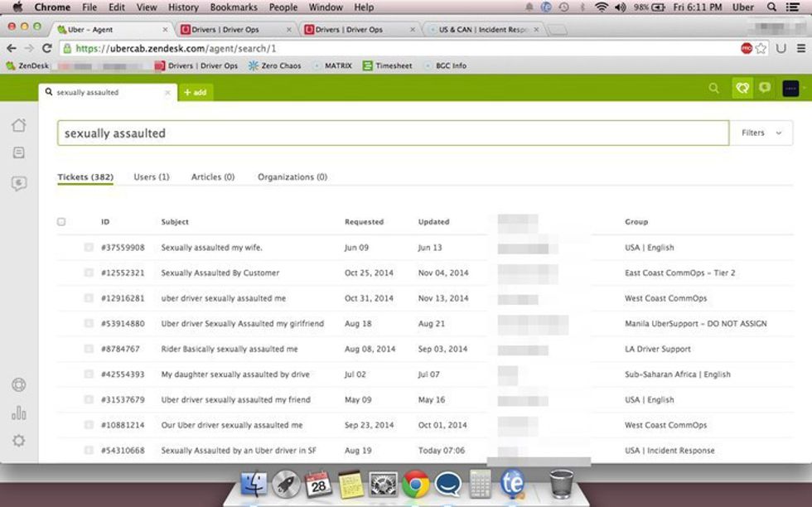Viewport: 812px width, 507px height.
Task: Select the checkbox for ticket #12916281
Action: pos(89,298)
